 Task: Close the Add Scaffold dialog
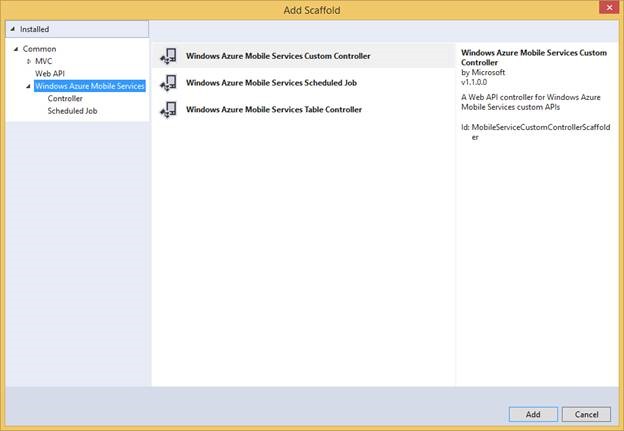coord(609,7)
